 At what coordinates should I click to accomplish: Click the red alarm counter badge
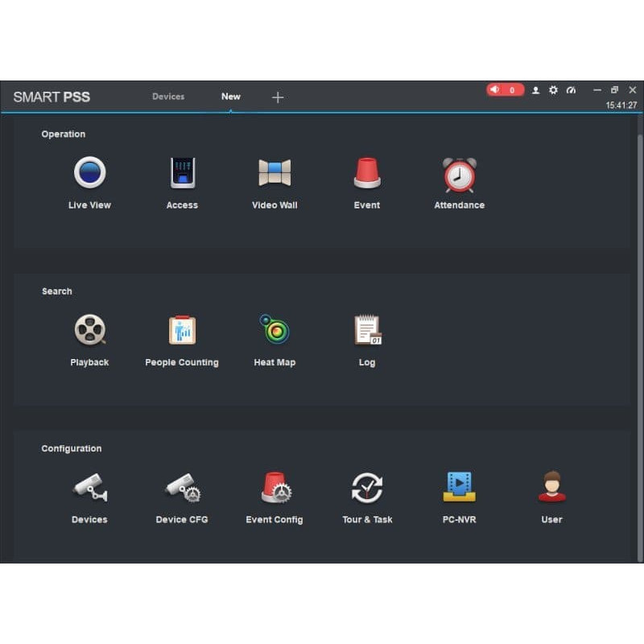coord(505,90)
